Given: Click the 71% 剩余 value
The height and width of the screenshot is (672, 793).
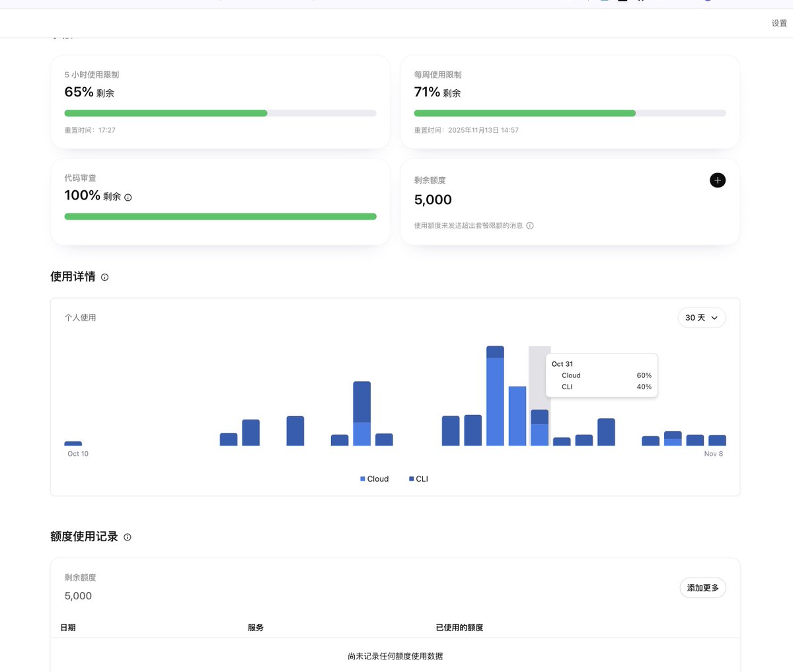Looking at the screenshot, I should (x=437, y=93).
